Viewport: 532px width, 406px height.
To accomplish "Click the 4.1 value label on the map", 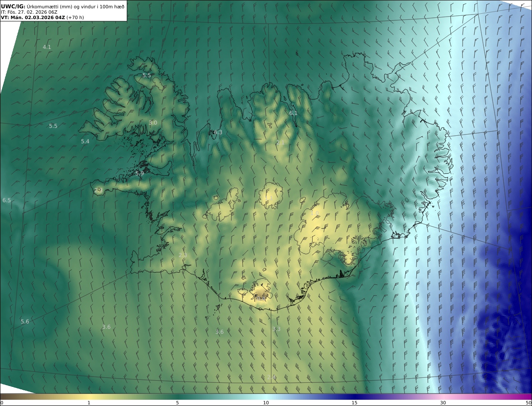I will 47,47.
